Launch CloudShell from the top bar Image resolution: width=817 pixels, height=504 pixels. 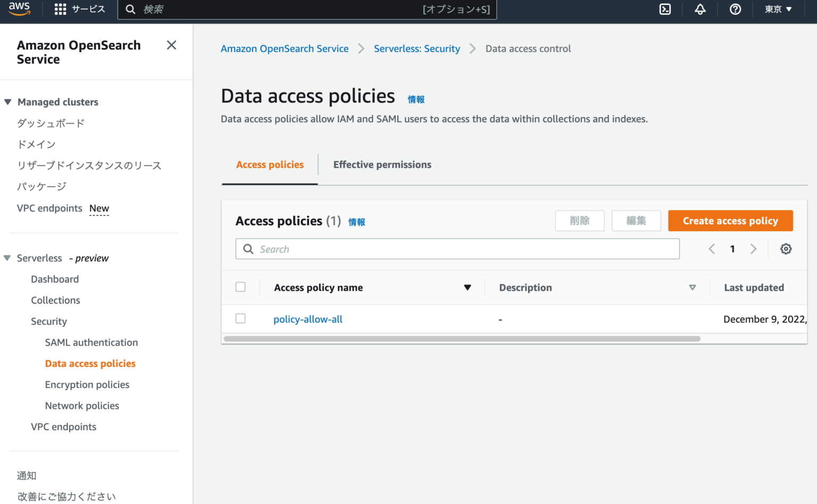pyautogui.click(x=665, y=9)
